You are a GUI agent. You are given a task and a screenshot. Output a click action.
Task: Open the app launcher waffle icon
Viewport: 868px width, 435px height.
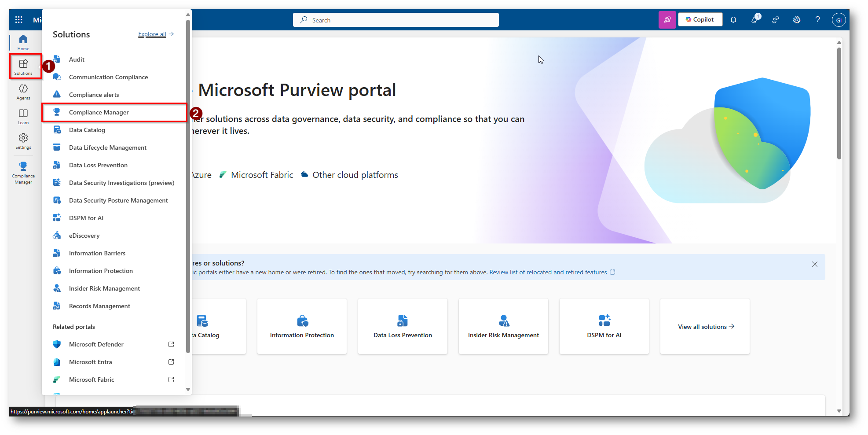[18, 20]
